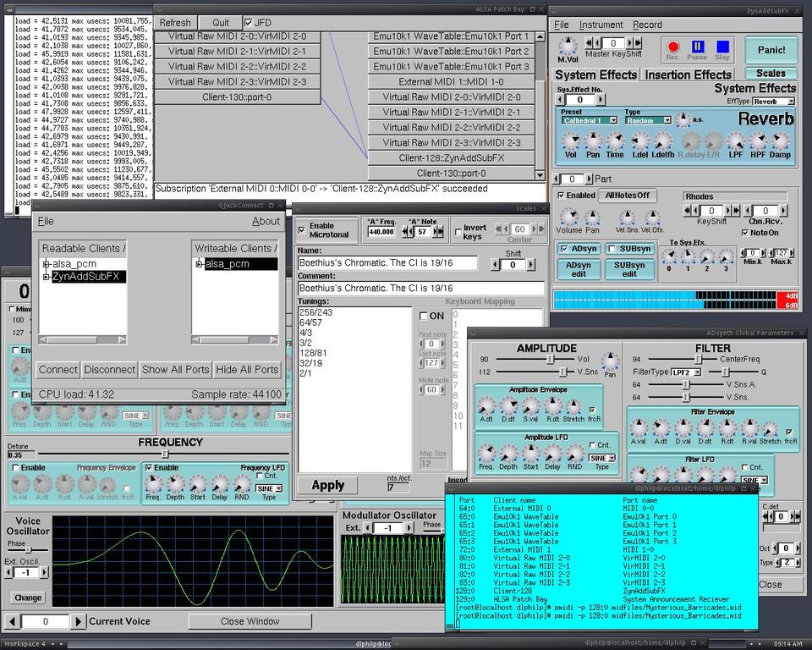Click the Pause playback icon
Image resolution: width=812 pixels, height=650 pixels.
pyautogui.click(x=698, y=47)
